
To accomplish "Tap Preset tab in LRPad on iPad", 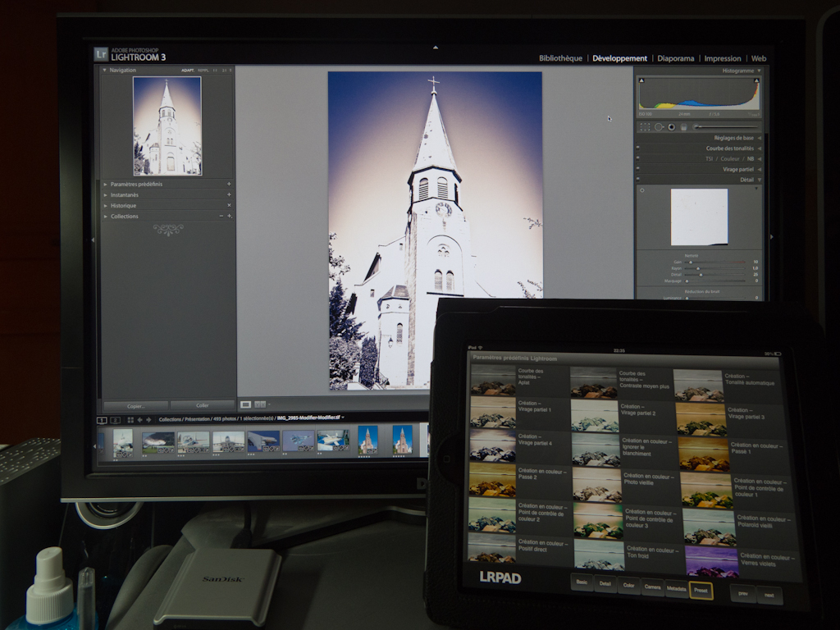I will (x=701, y=591).
